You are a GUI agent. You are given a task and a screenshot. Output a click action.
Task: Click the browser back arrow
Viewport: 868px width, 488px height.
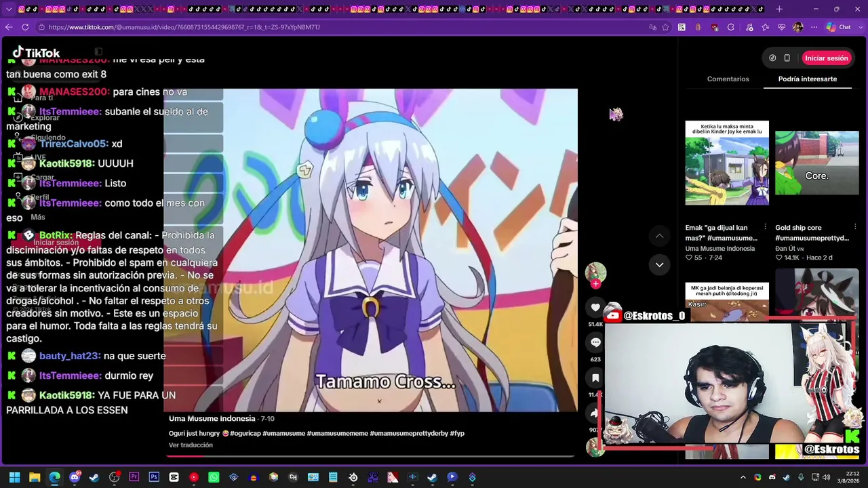pyautogui.click(x=9, y=27)
